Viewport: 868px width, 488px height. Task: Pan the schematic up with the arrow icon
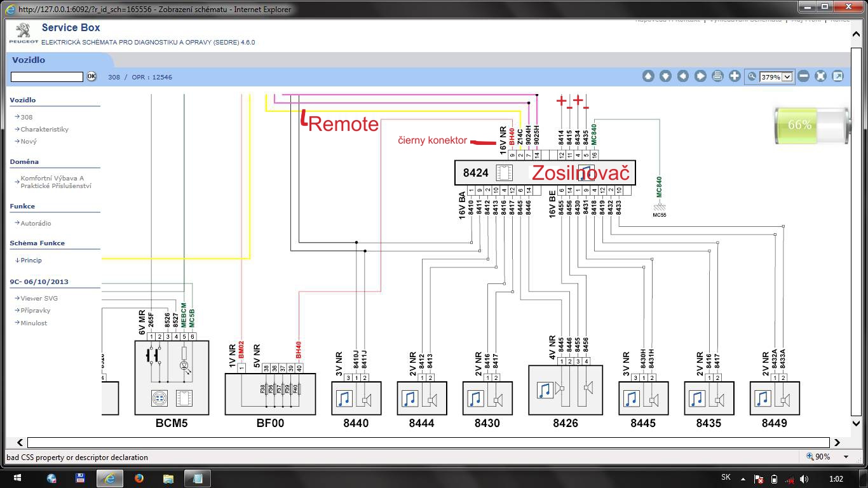pyautogui.click(x=648, y=76)
